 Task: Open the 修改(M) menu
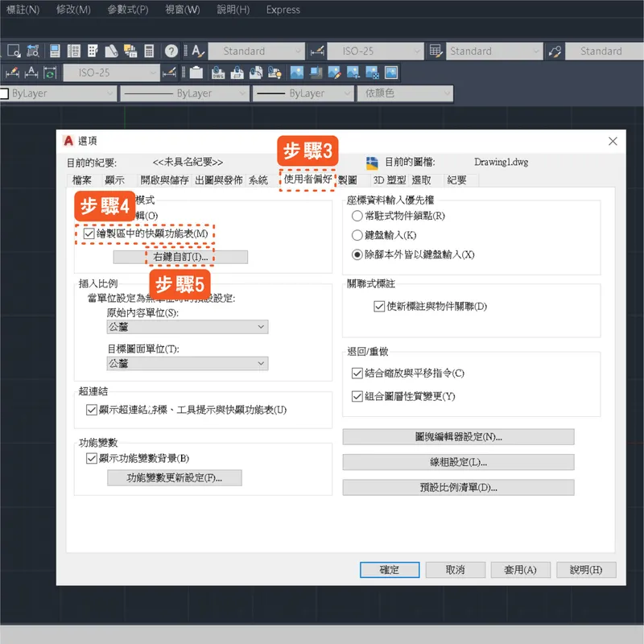[73, 10]
